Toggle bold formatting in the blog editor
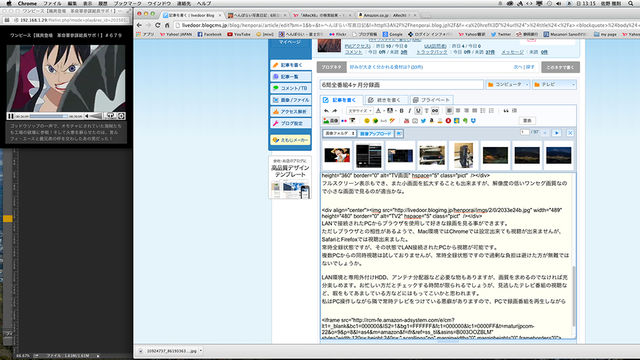The width and height of the screenshot is (640, 360). [402, 111]
